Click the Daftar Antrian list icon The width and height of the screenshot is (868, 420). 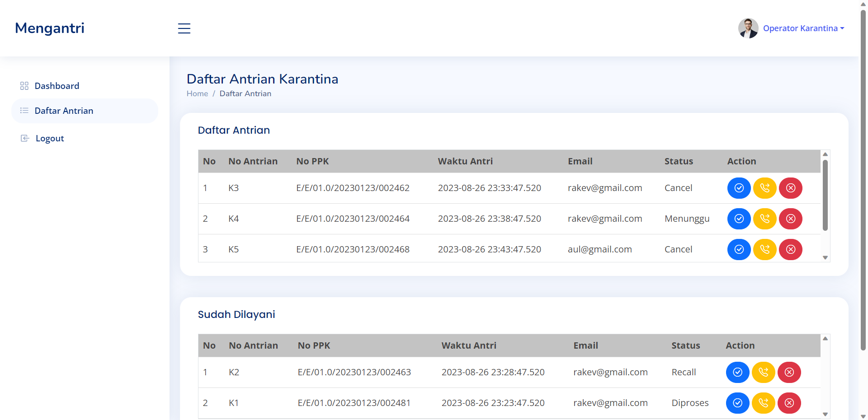pos(24,111)
